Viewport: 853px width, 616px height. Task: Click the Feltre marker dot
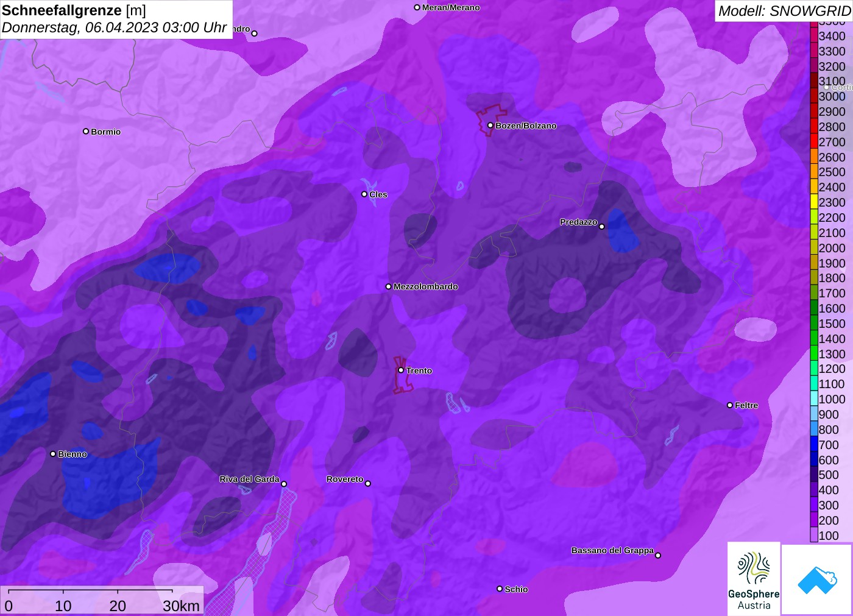730,405
